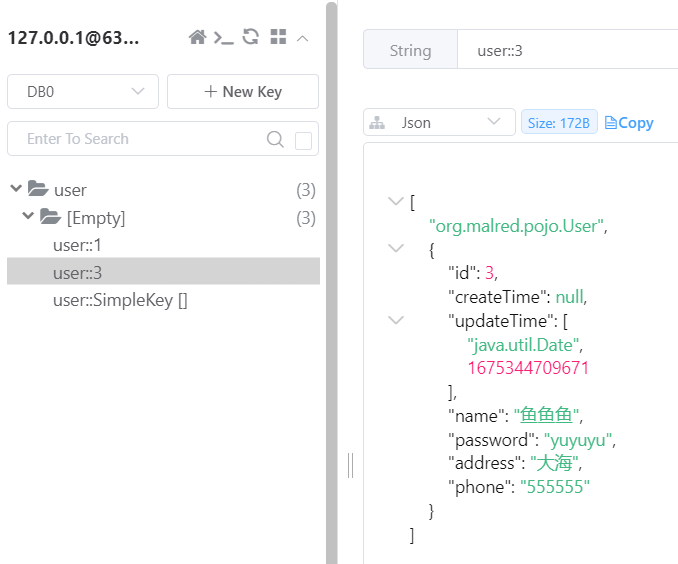Click the address value "大海"
This screenshot has width=678, height=564.
[x=554, y=463]
